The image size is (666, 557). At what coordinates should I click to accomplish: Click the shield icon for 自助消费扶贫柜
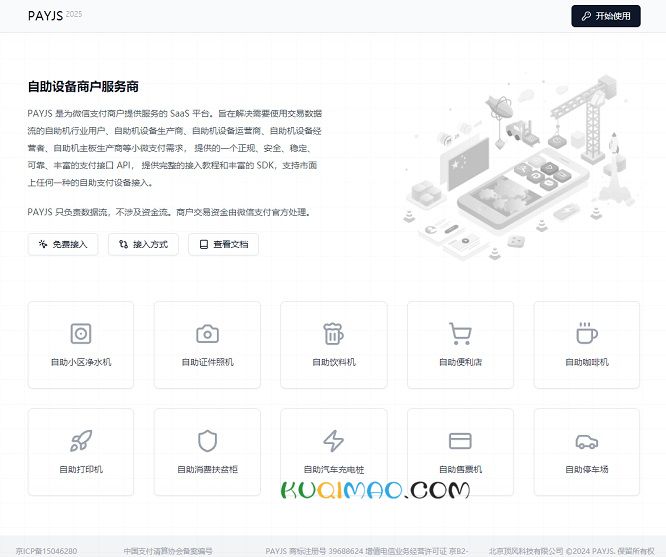(207, 441)
